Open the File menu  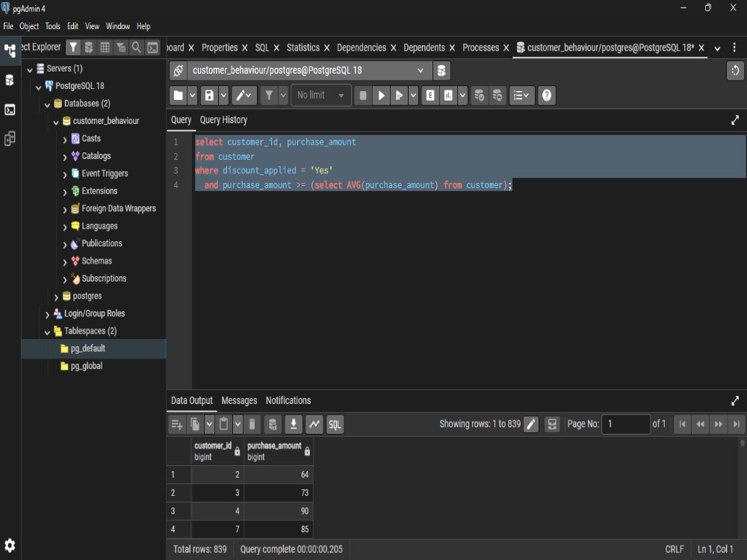[8, 26]
